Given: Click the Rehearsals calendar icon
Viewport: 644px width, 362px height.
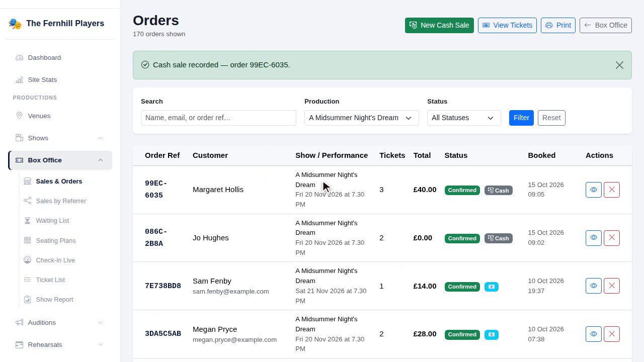Looking at the screenshot, I should 19,345.
